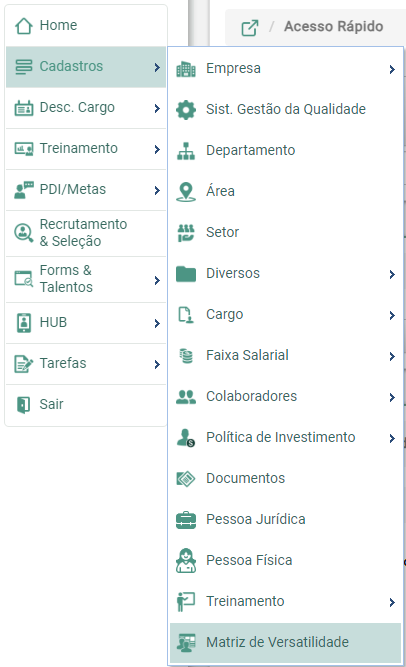
Task: Select Forms & Talentos menu label
Action: point(66,279)
